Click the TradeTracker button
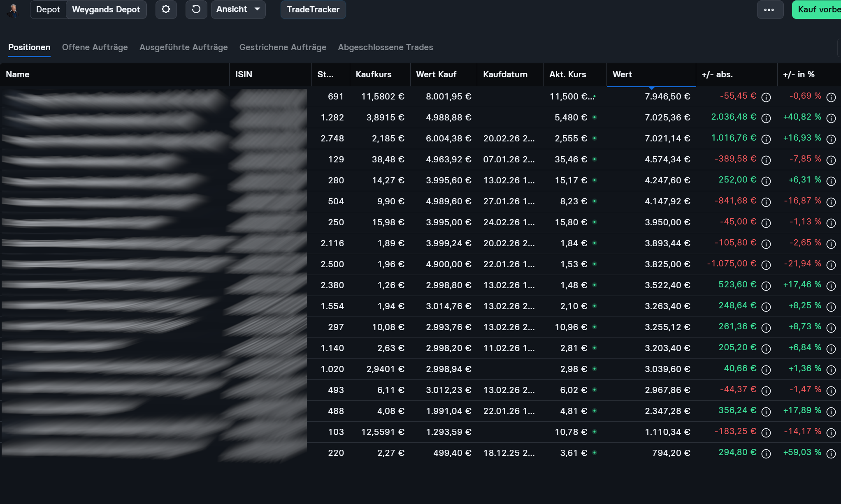The width and height of the screenshot is (841, 504). pyautogui.click(x=313, y=9)
